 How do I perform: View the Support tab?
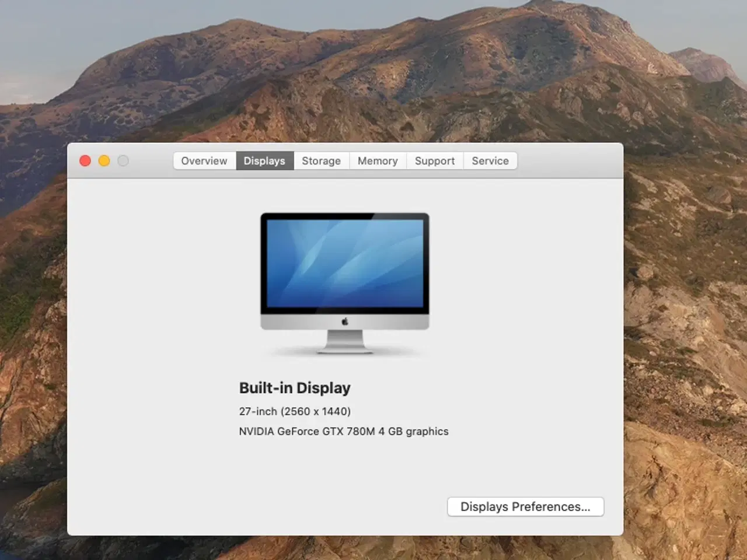pos(434,160)
